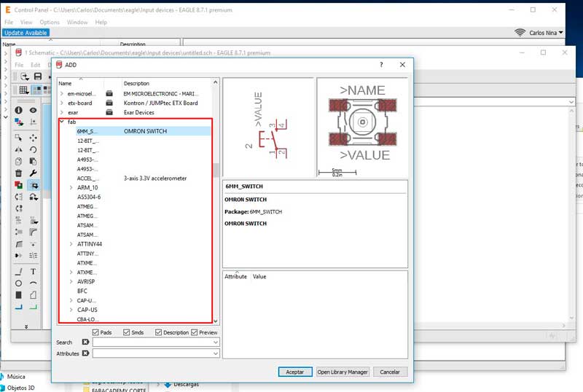The width and height of the screenshot is (583, 392).
Task: Select the Mirror tool
Action: coord(18,149)
